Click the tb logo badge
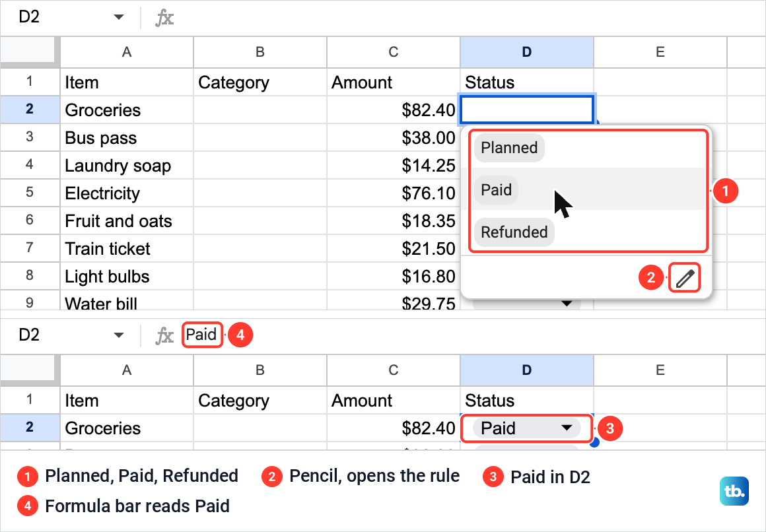Screen dimensions: 766x532 734,491
